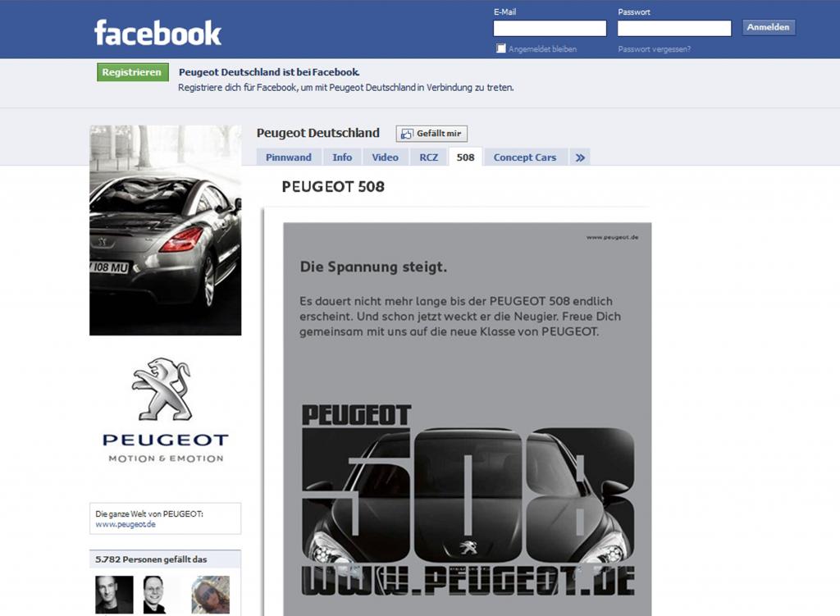Switch to the Info tab
840x616 pixels.
342,157
